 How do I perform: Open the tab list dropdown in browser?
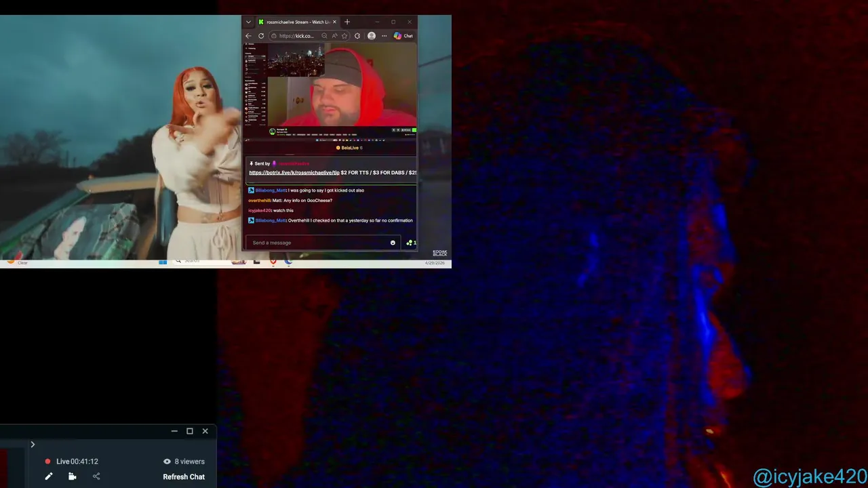tap(248, 22)
